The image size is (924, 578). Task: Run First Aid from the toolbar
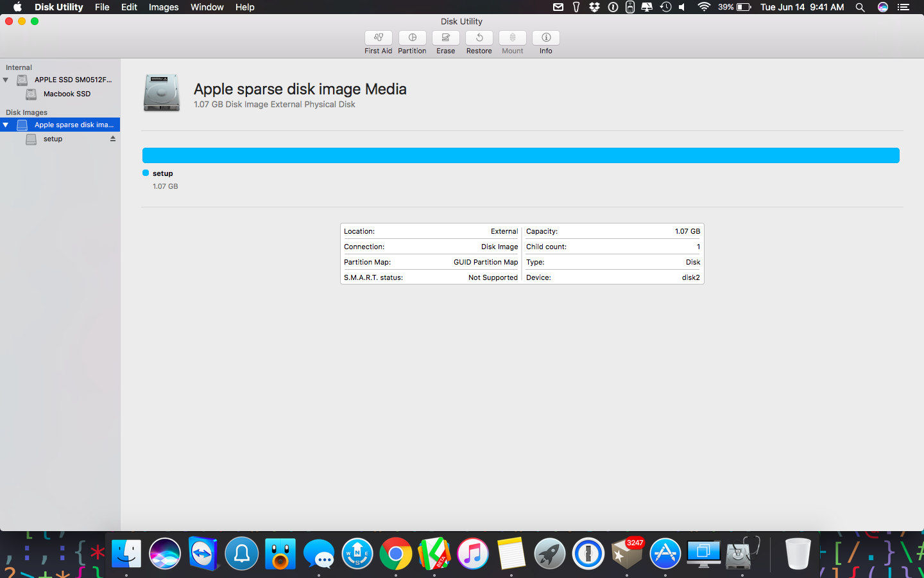pyautogui.click(x=379, y=38)
